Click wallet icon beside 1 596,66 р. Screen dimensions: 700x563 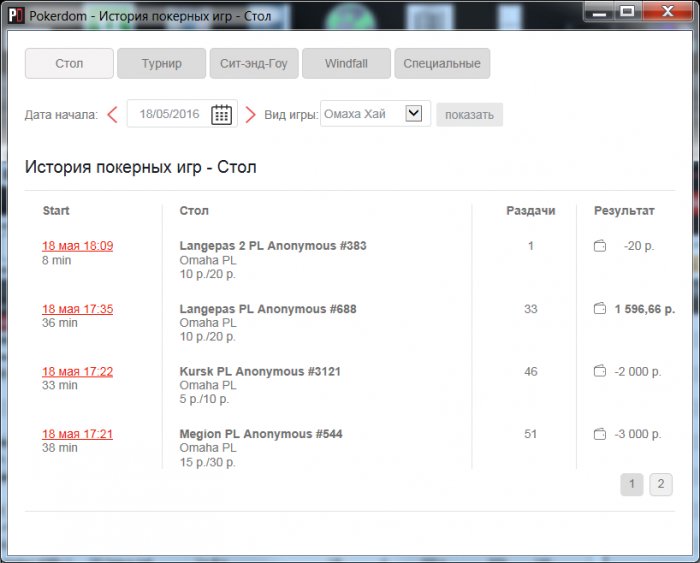[600, 308]
